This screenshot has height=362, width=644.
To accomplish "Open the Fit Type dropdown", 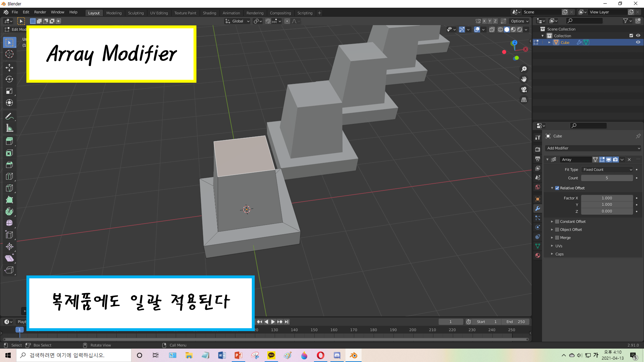I will [607, 169].
